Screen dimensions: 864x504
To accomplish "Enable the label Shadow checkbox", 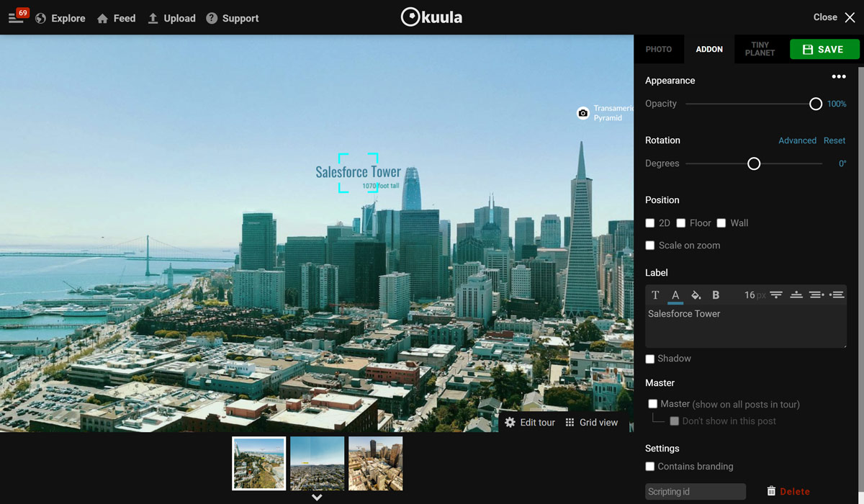I will 650,359.
